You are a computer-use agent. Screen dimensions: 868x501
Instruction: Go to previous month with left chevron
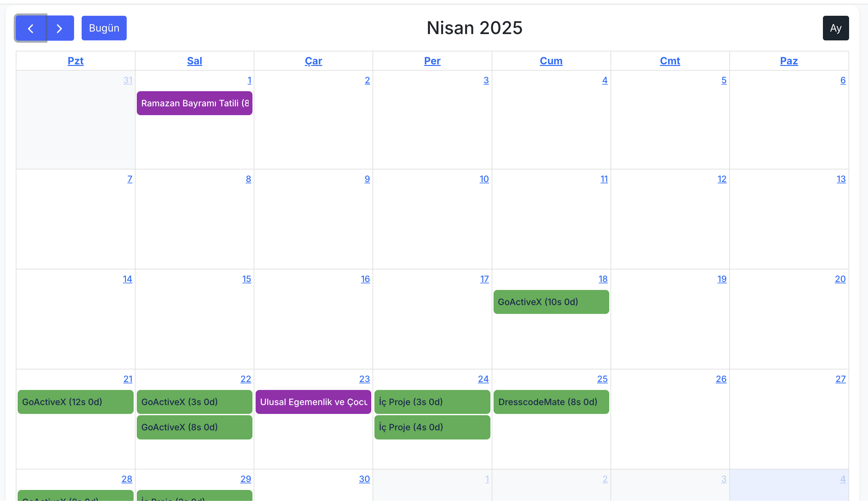click(31, 28)
